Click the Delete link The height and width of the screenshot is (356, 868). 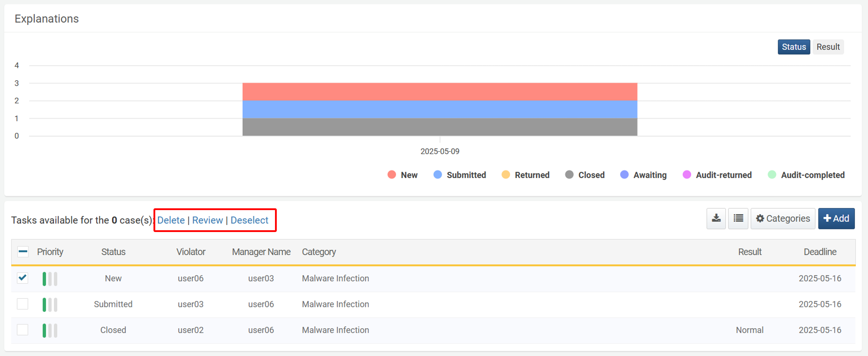pos(171,220)
